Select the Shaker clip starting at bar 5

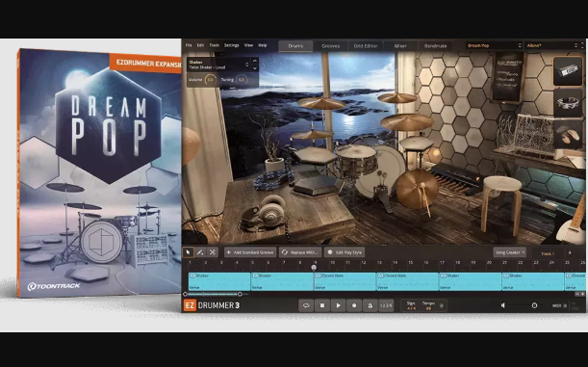(282, 281)
